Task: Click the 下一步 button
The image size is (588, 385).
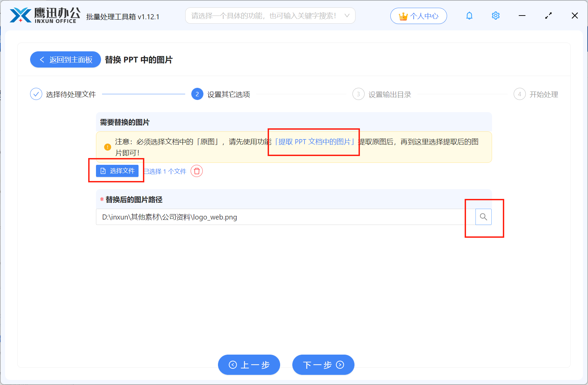Action: tap(323, 365)
